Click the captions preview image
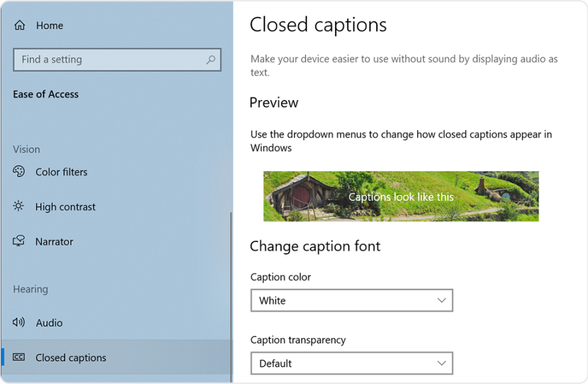 (400, 196)
